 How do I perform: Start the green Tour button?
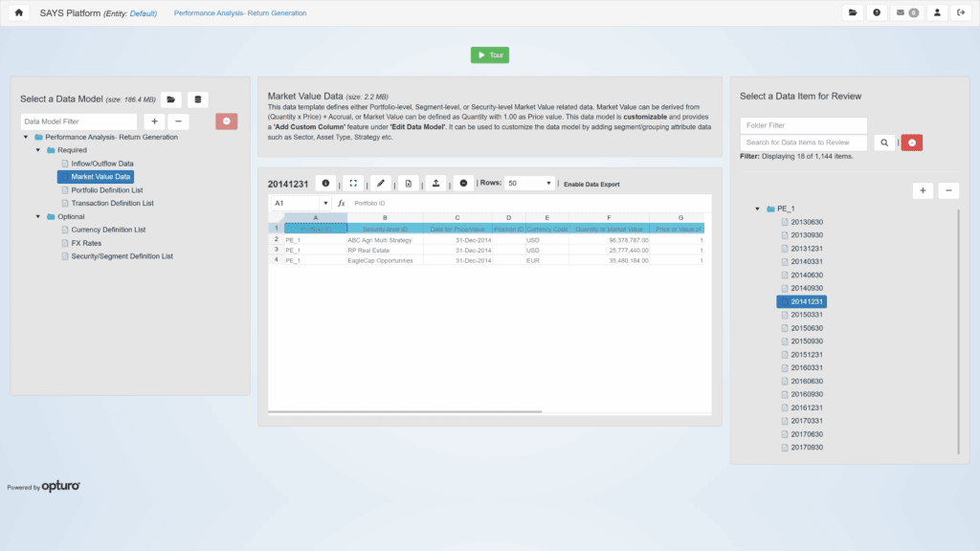[490, 55]
